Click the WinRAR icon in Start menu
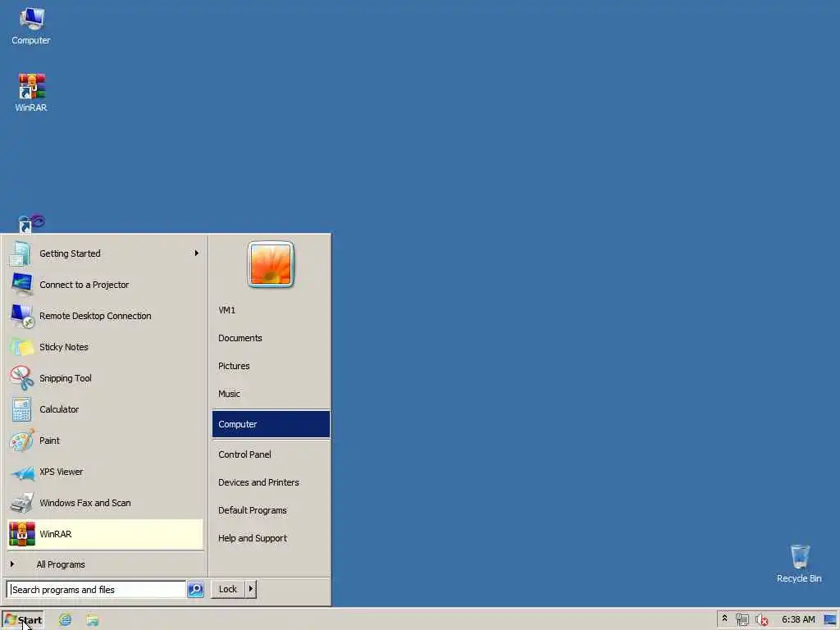Viewport: 840px width, 630px height. click(22, 534)
